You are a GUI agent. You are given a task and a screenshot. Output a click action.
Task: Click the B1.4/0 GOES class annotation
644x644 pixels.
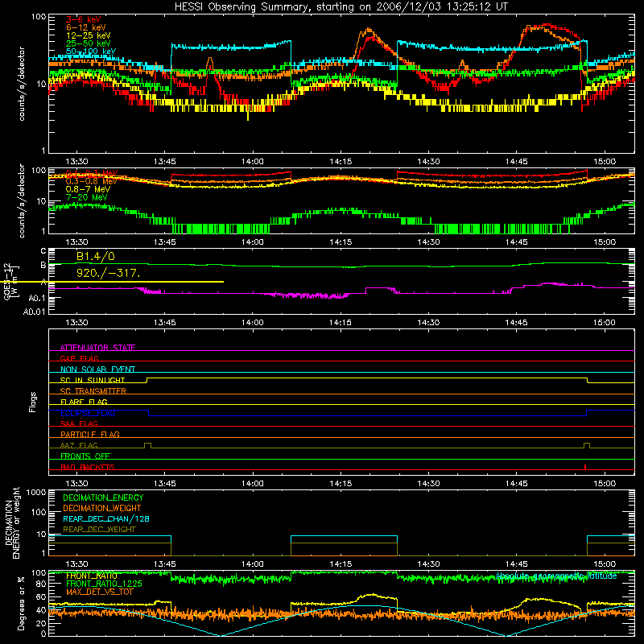(x=95, y=256)
